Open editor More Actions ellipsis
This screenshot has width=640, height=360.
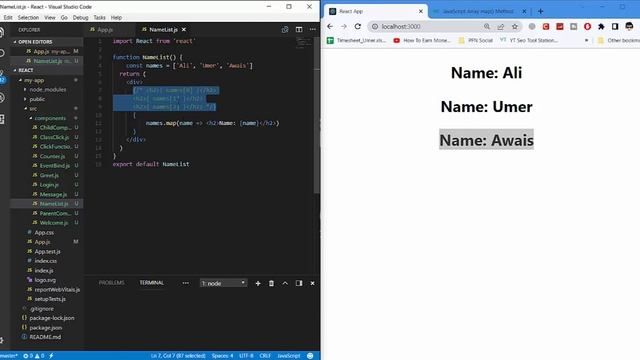313,29
